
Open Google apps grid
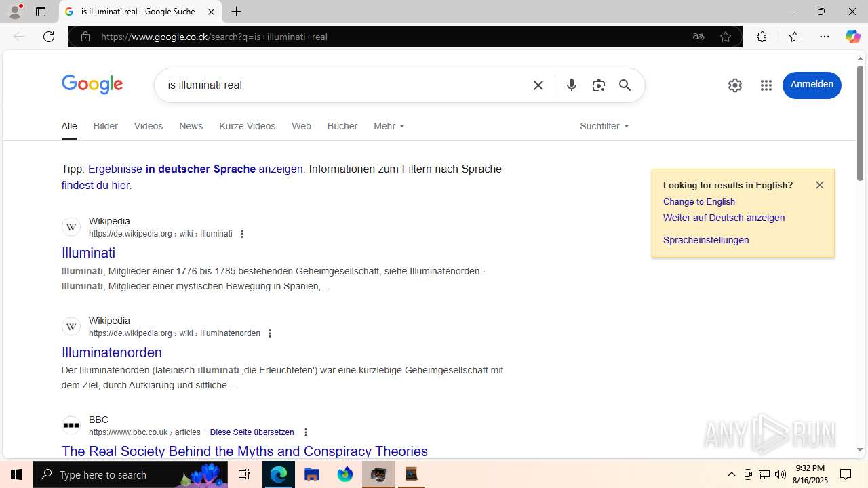coord(766,85)
